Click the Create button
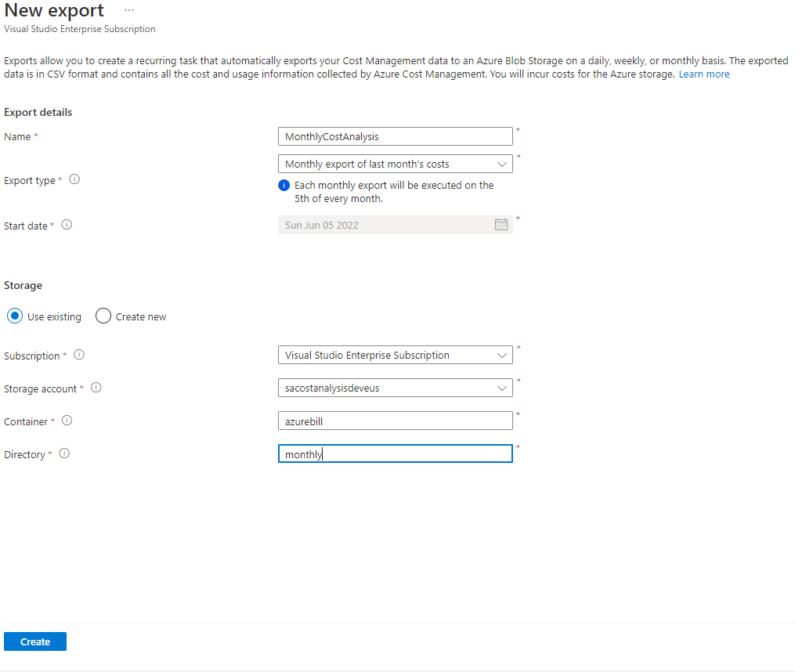 pos(35,641)
